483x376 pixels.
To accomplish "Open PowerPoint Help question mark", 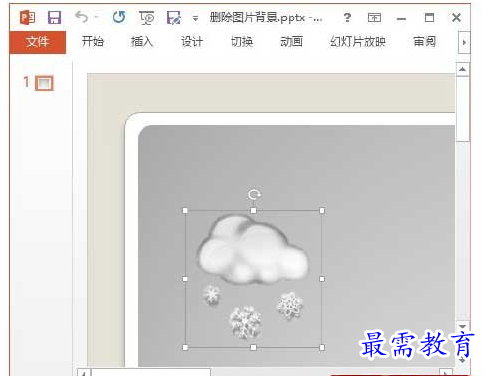I will (347, 17).
